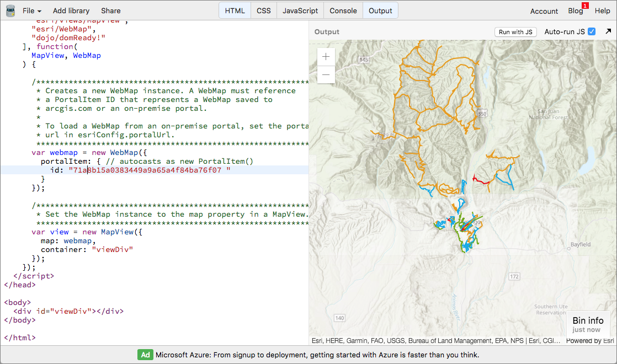Click the Bin info panel
This screenshot has width=617, height=364.
pyautogui.click(x=588, y=325)
